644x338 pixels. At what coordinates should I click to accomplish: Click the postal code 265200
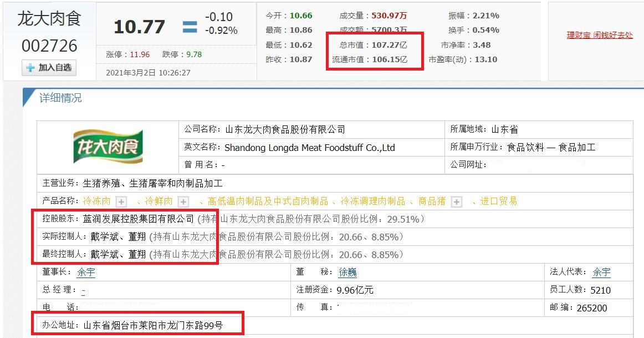coord(592,308)
